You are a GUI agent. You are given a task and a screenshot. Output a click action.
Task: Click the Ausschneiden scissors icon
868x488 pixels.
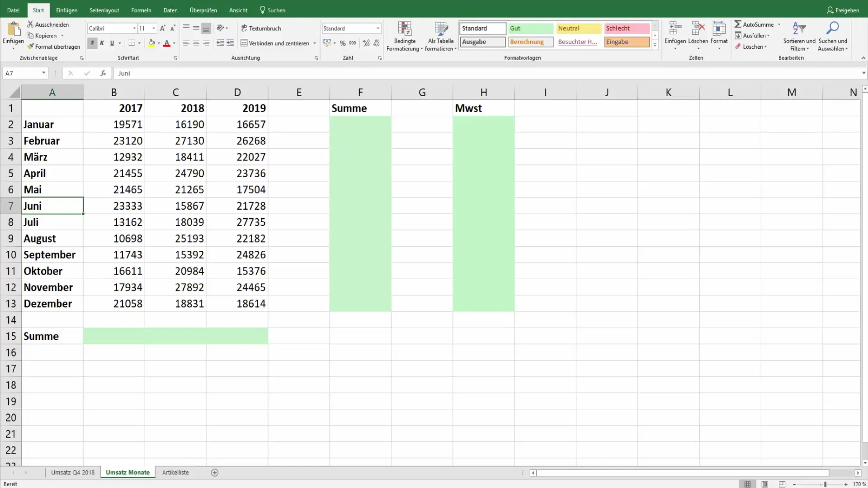point(30,24)
